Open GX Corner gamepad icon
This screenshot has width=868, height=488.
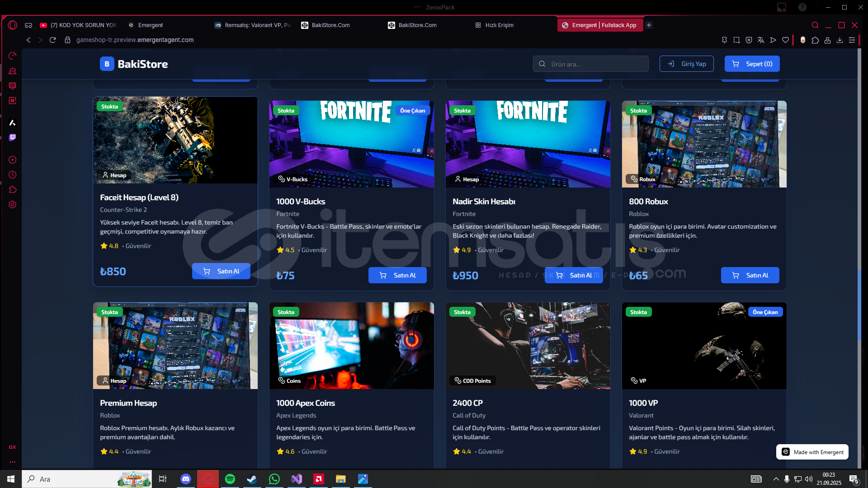click(28, 25)
